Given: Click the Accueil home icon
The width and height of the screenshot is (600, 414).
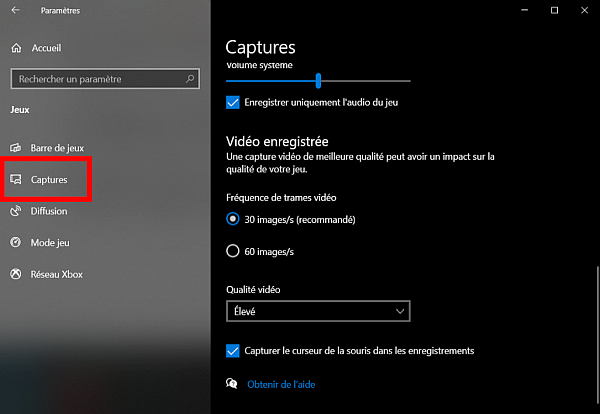Looking at the screenshot, I should pos(15,47).
